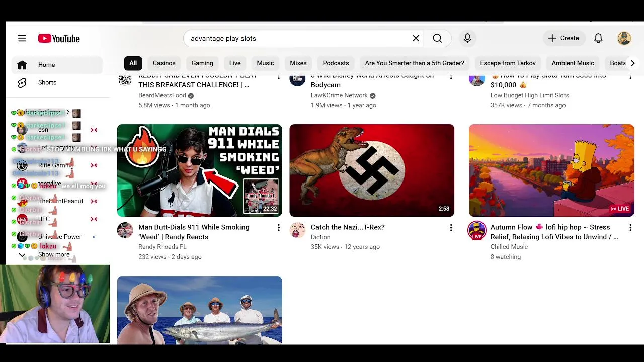Viewport: 644px width, 362px height.
Task: Open video title ending '$10,000'
Action: coord(548,80)
